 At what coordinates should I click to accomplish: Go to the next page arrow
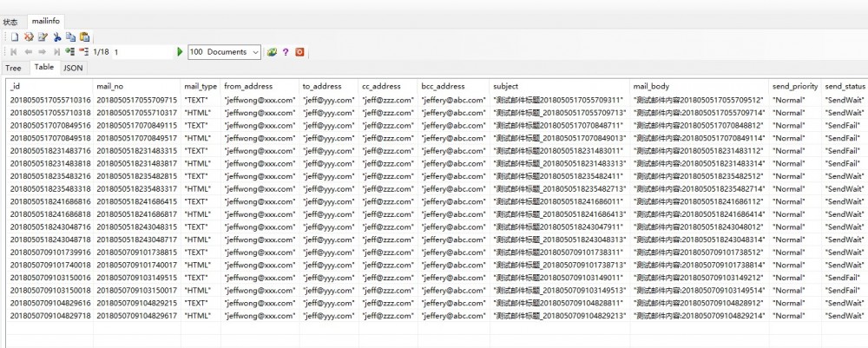[x=42, y=52]
